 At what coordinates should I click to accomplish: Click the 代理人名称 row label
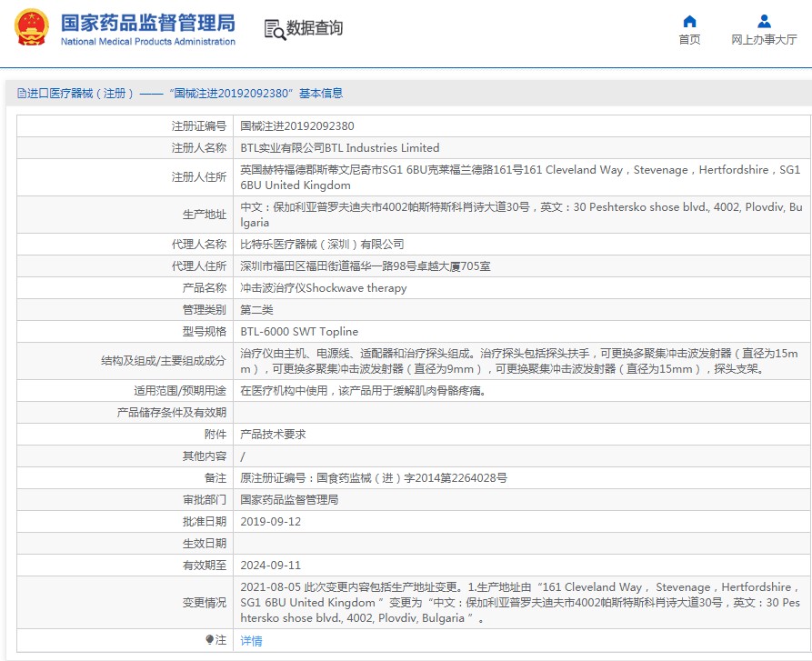point(199,244)
